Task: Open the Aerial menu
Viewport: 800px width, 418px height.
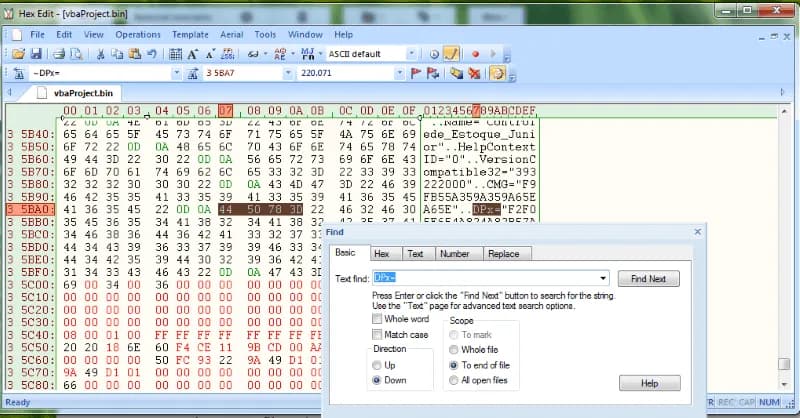Action: click(232, 35)
